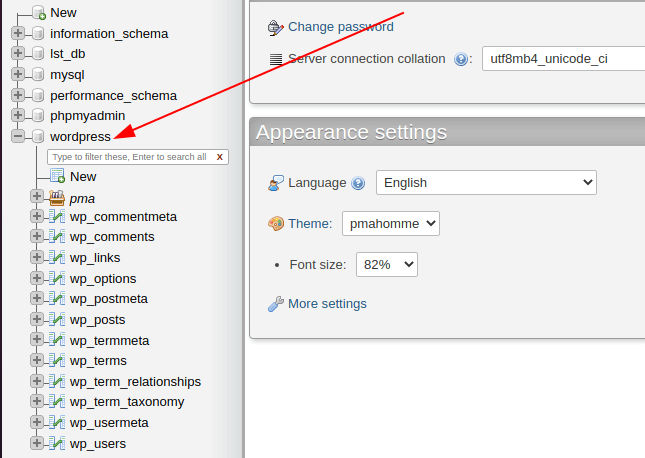Click the wp_options table icon
Image resolution: width=645 pixels, height=458 pixels.
pyautogui.click(x=57, y=278)
